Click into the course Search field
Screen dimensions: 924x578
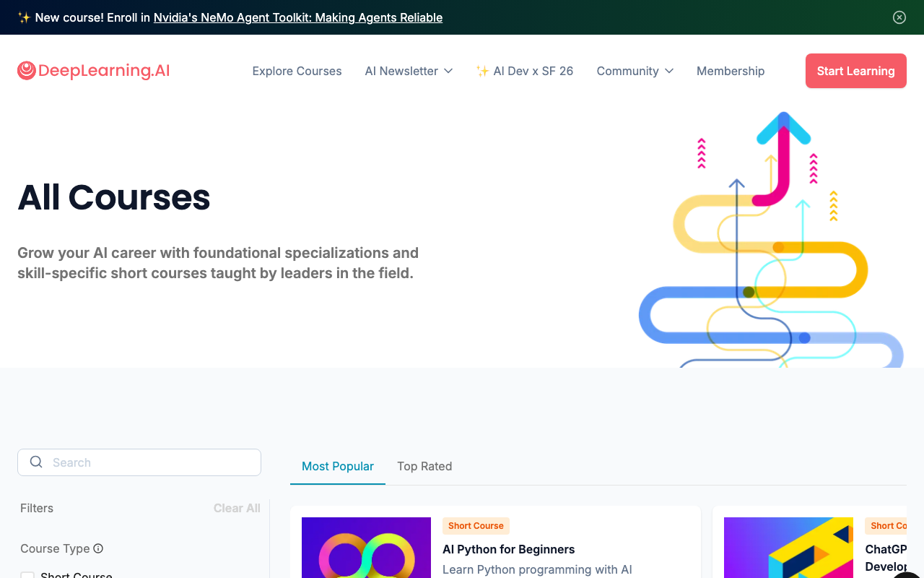pos(152,462)
